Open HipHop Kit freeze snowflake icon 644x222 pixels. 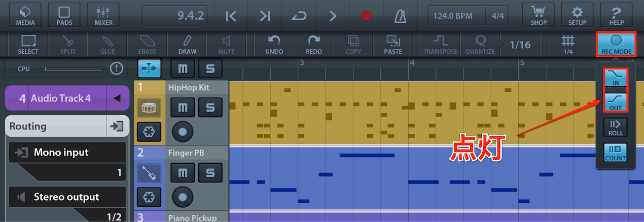149,132
